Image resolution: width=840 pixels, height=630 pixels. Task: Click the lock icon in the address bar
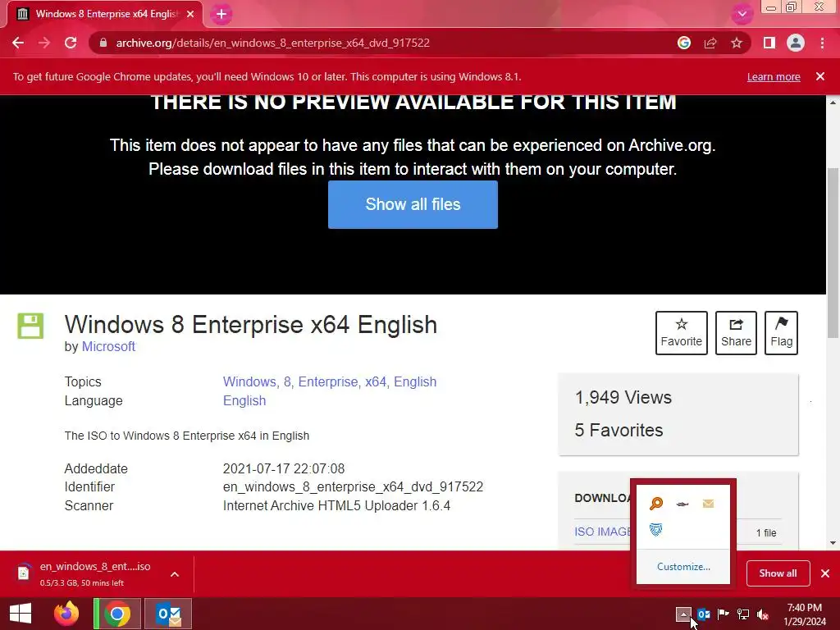pos(103,43)
